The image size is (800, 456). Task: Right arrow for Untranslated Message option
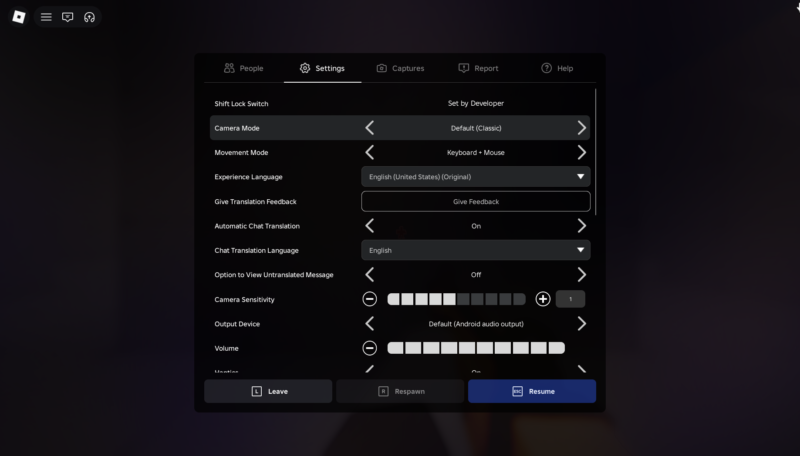coord(582,274)
